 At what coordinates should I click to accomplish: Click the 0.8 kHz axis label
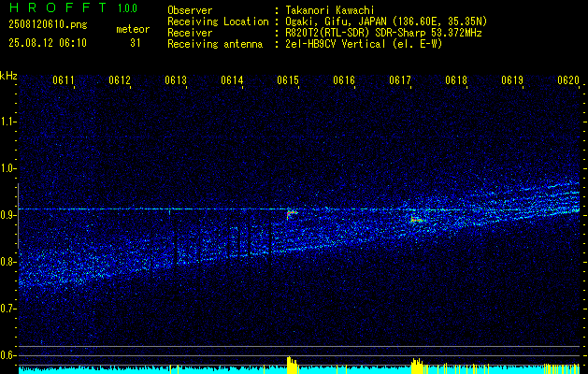tap(7, 262)
